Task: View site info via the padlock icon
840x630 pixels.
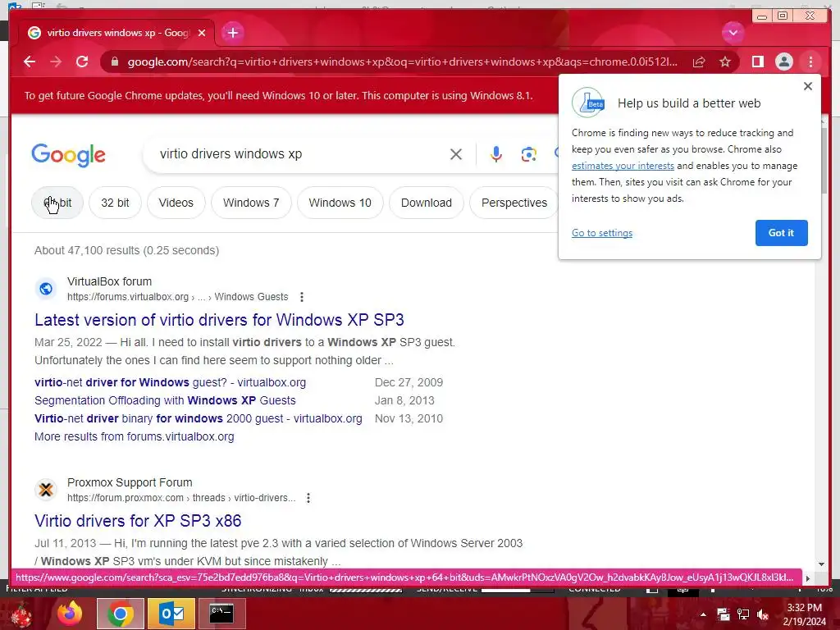Action: [x=114, y=62]
